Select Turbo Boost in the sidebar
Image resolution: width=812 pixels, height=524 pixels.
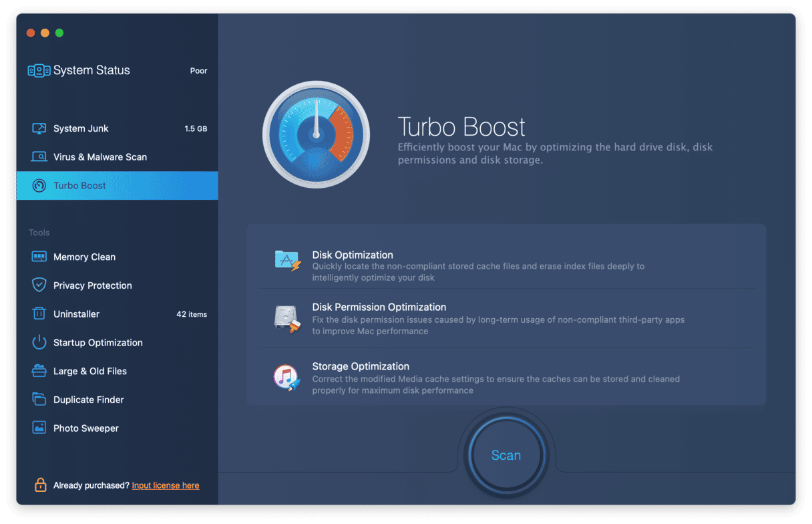click(x=79, y=186)
